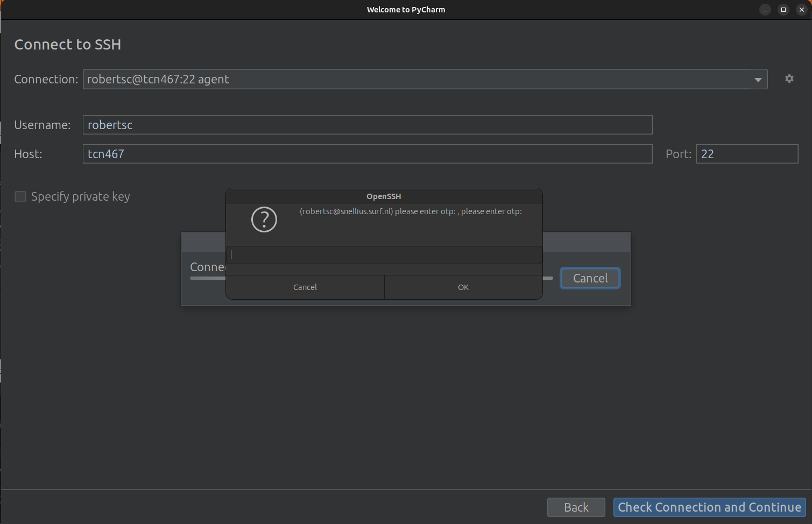Click the Host field showing tcn467

[x=368, y=154]
